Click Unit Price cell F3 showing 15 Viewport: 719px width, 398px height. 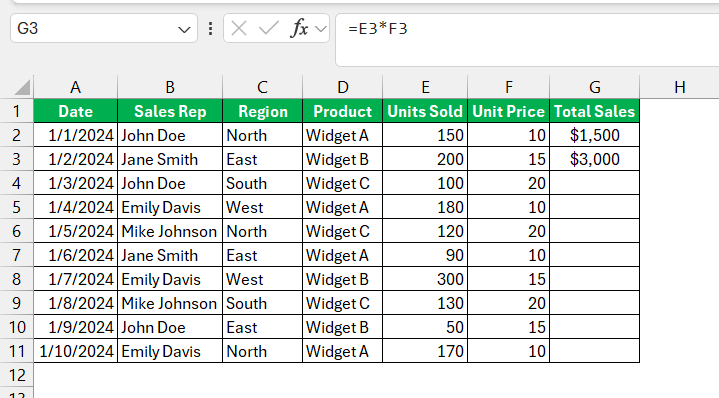click(509, 159)
